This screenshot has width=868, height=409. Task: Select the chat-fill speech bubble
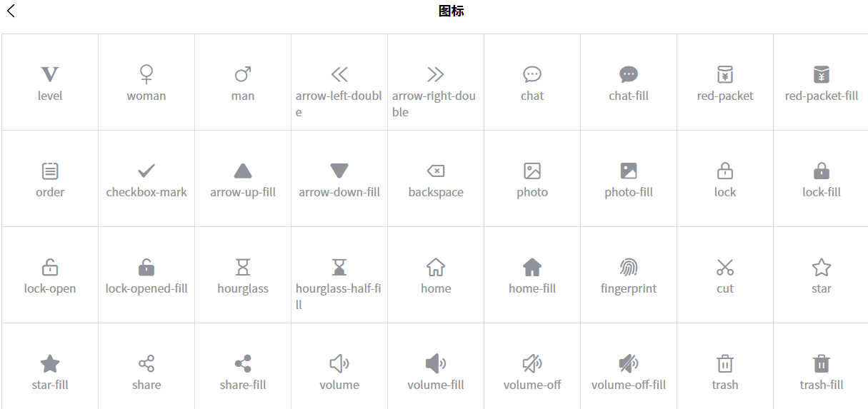(x=629, y=74)
